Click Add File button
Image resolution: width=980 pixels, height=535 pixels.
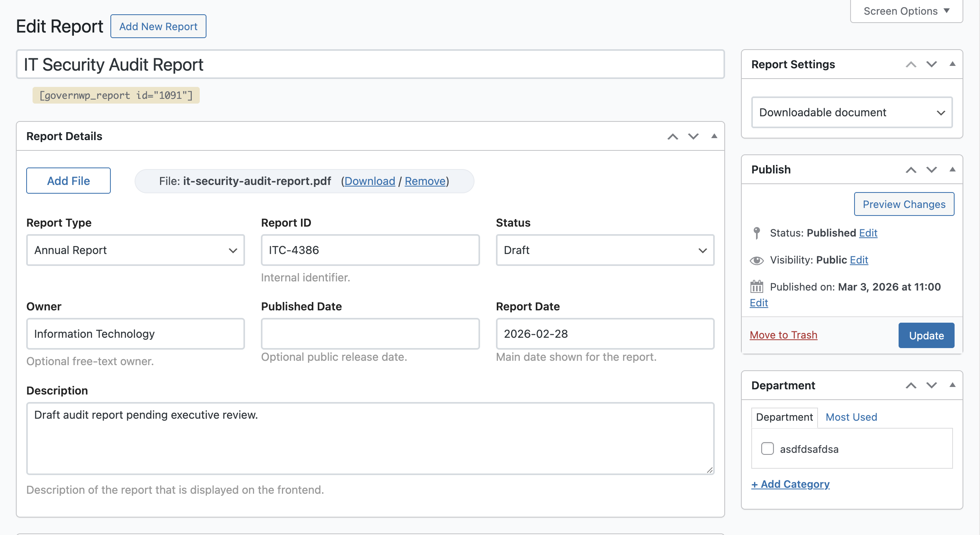(68, 181)
